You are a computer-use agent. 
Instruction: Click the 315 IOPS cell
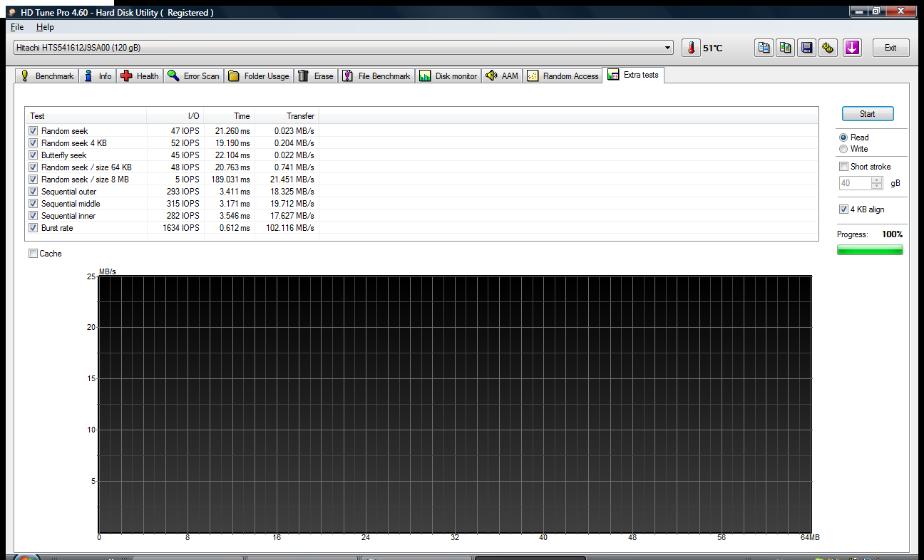pyautogui.click(x=184, y=204)
